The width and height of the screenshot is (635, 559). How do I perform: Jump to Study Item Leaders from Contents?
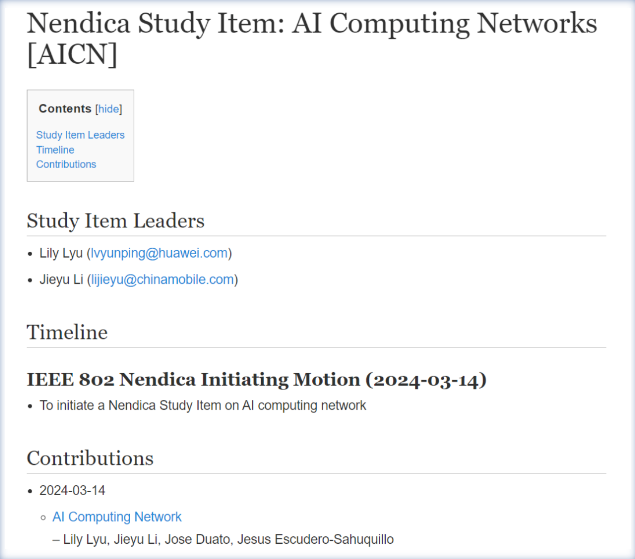pyautogui.click(x=80, y=135)
